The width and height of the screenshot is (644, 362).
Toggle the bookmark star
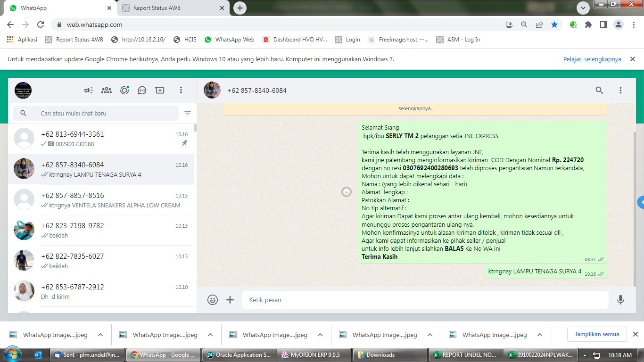click(554, 25)
